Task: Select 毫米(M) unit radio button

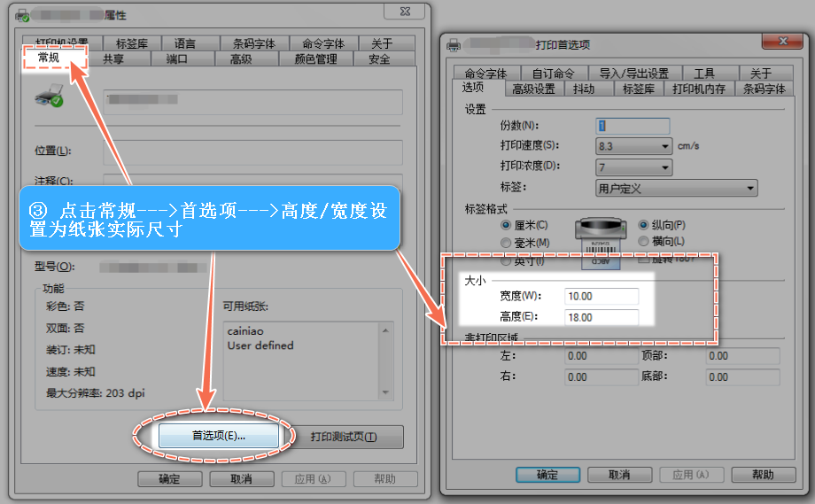Action: tap(505, 243)
